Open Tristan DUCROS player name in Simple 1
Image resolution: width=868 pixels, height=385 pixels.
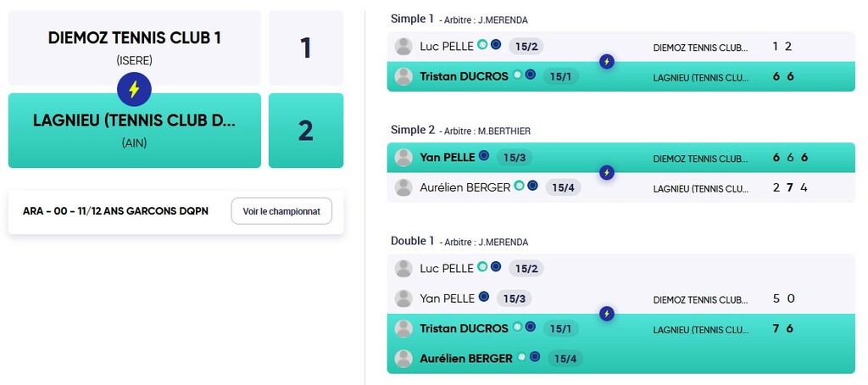pyautogui.click(x=464, y=76)
